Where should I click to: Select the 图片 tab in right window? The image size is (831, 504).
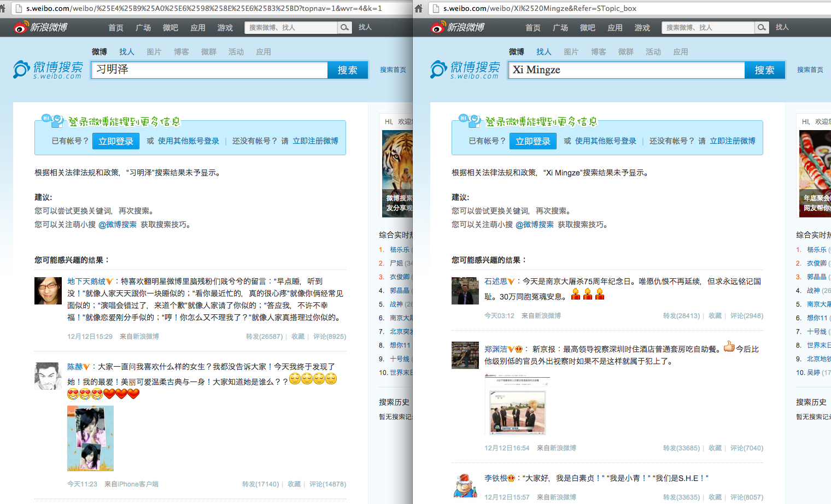571,51
